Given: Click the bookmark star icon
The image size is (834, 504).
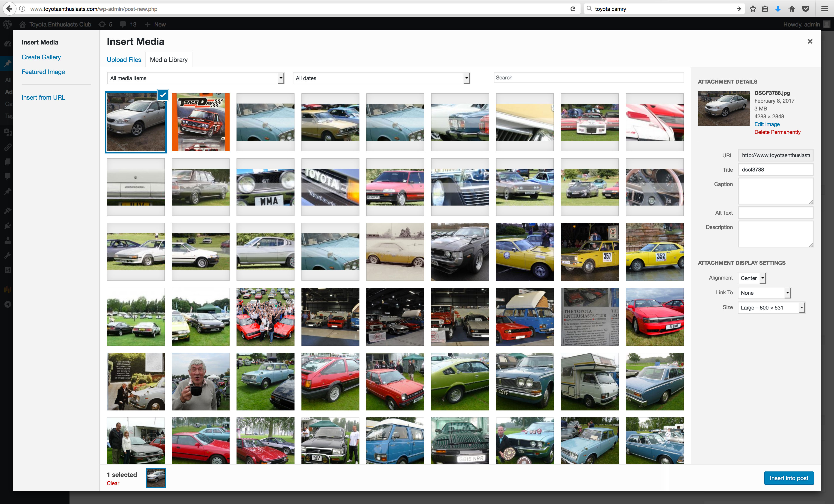Looking at the screenshot, I should point(752,9).
